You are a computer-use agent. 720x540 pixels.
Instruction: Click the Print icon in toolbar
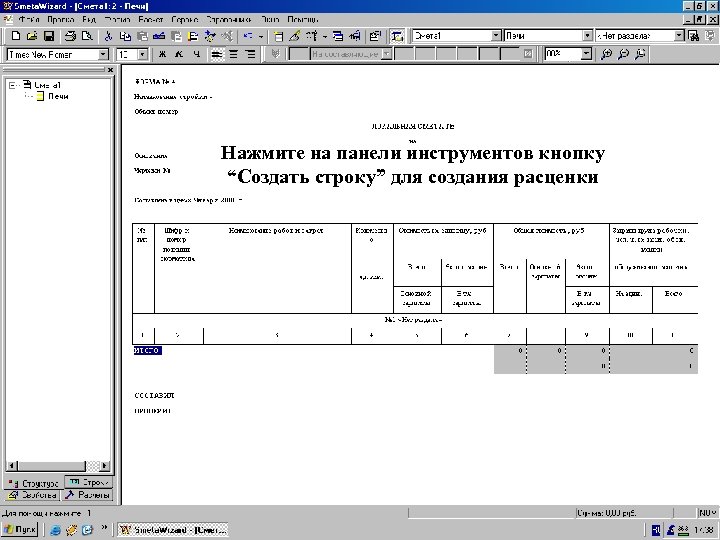tap(70, 36)
